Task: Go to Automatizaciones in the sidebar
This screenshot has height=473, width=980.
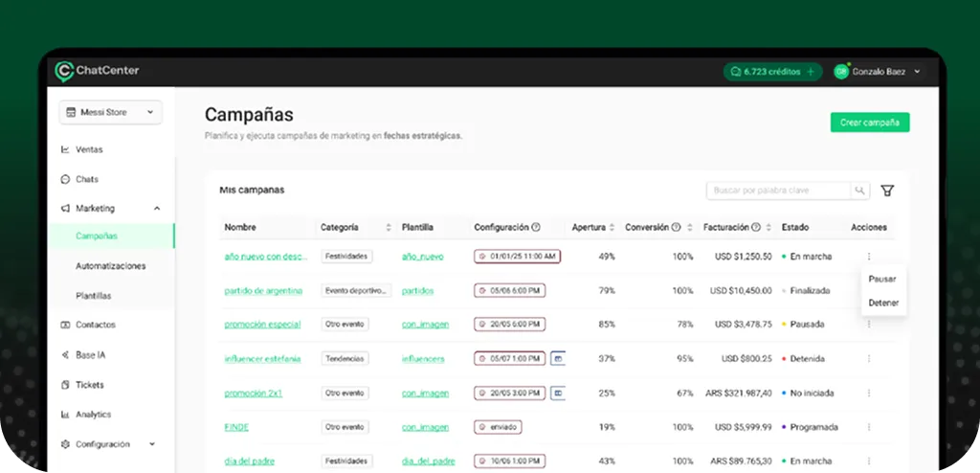Action: (x=110, y=266)
